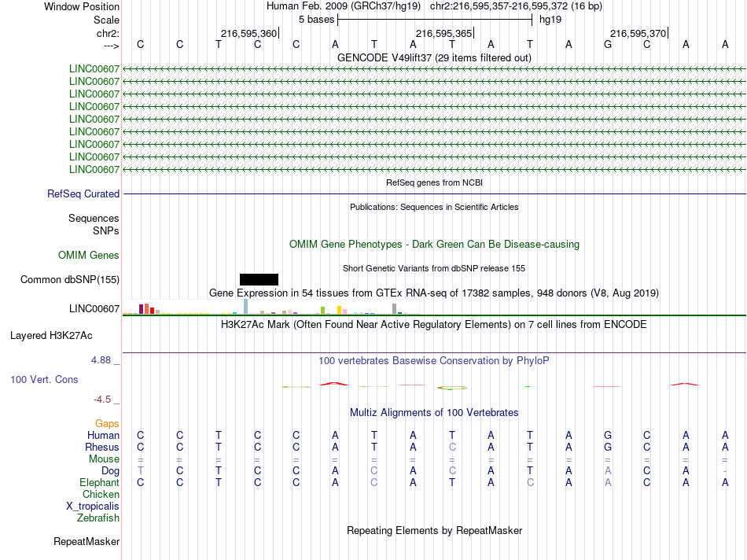Click the T base starting the Dog alignment row

tap(140, 471)
